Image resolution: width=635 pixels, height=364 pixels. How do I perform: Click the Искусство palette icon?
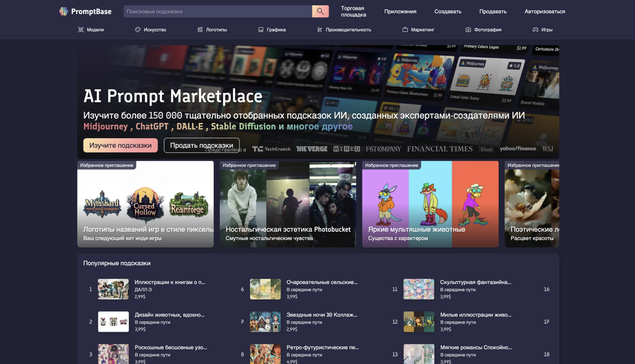tap(138, 30)
